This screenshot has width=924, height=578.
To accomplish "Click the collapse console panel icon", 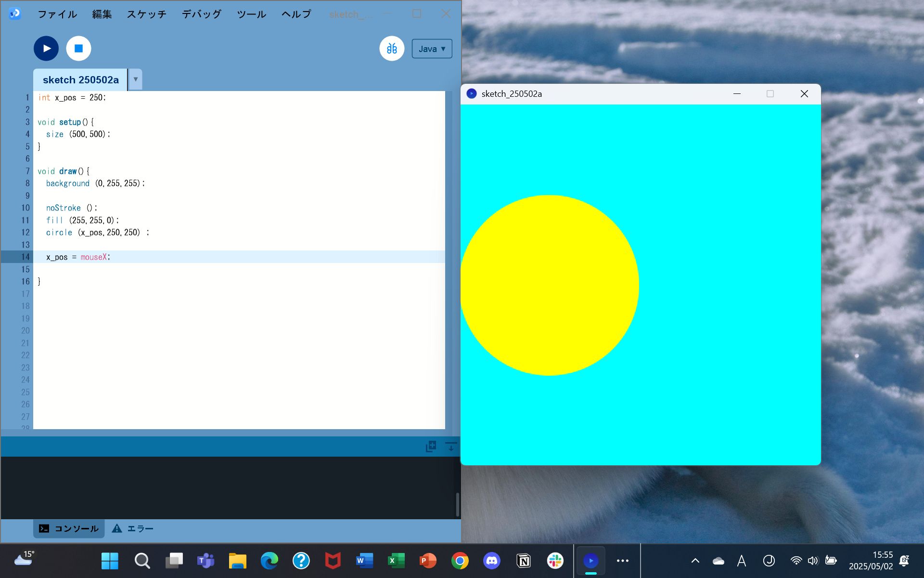I will point(451,447).
